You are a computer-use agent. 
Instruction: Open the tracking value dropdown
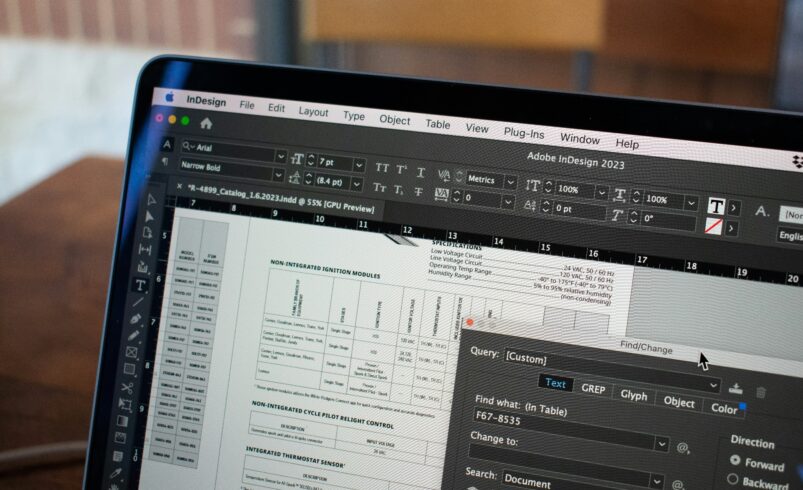(x=508, y=202)
